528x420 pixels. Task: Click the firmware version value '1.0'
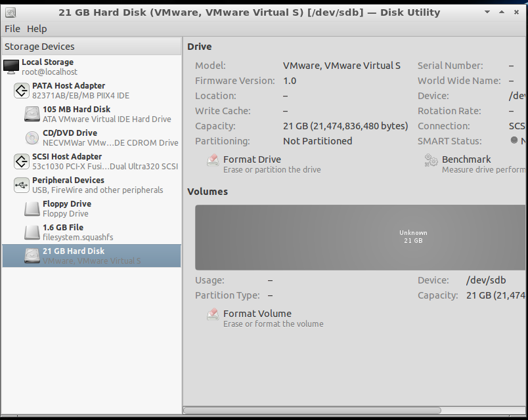(290, 81)
